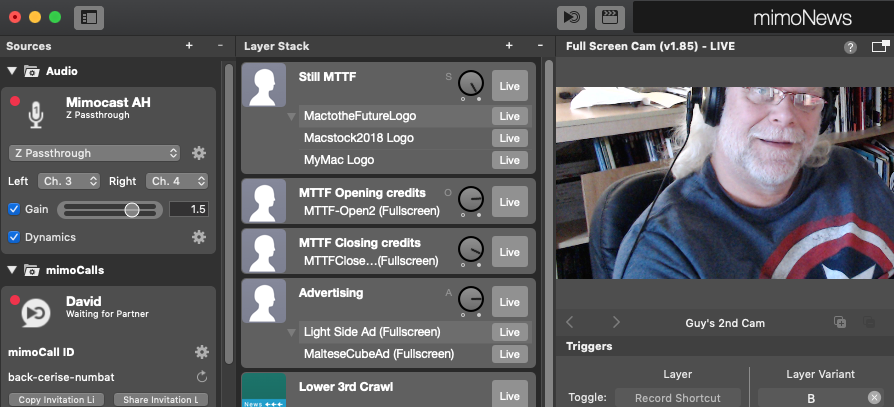Image resolution: width=894 pixels, height=407 pixels.
Task: Toggle Light Side Ad variant Live
Action: [510, 332]
